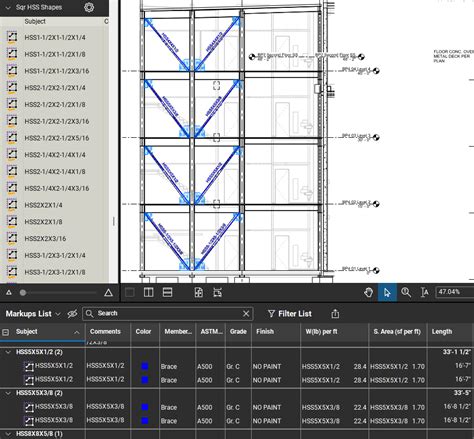Select the HSS2-1/4X2-1/4X3/16 tool icon
The width and height of the screenshot is (474, 439).
pos(12,188)
